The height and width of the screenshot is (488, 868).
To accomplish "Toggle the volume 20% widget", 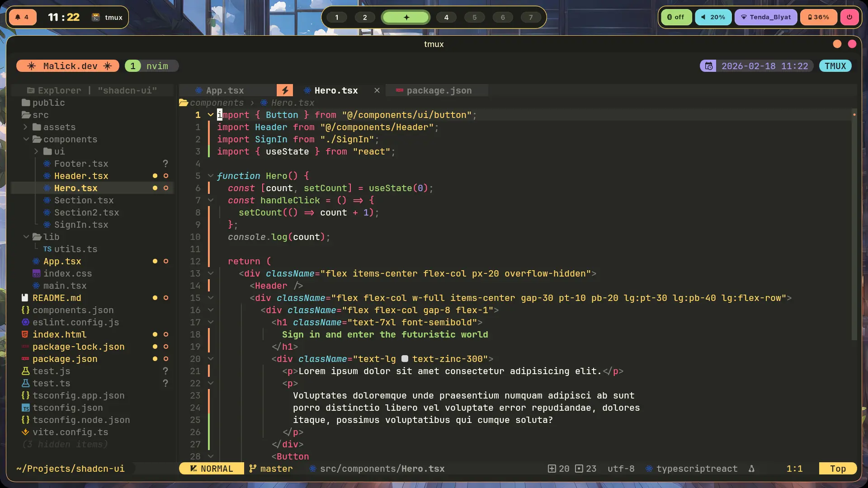I will 713,17.
